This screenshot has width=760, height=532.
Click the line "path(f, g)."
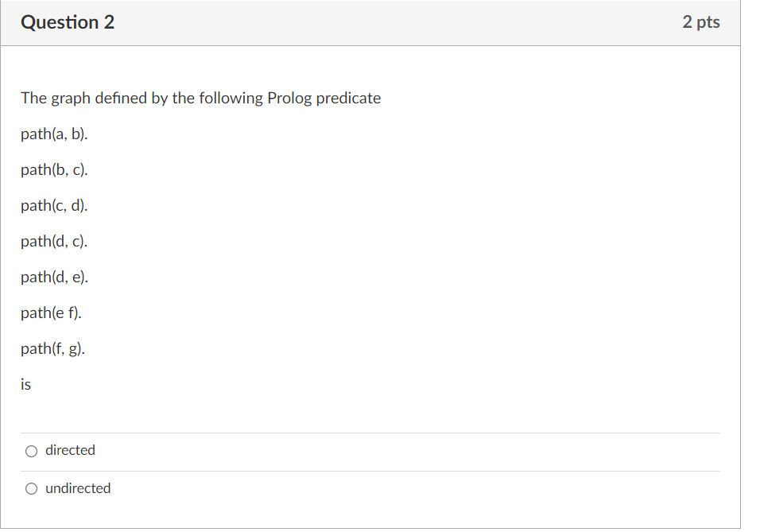click(x=52, y=348)
